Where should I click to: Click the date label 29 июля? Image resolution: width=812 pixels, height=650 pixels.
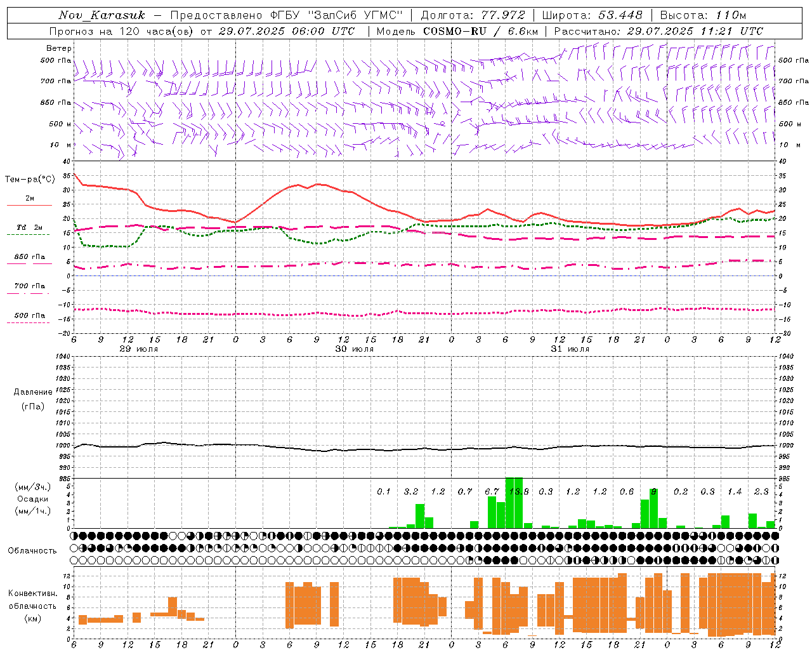click(139, 349)
